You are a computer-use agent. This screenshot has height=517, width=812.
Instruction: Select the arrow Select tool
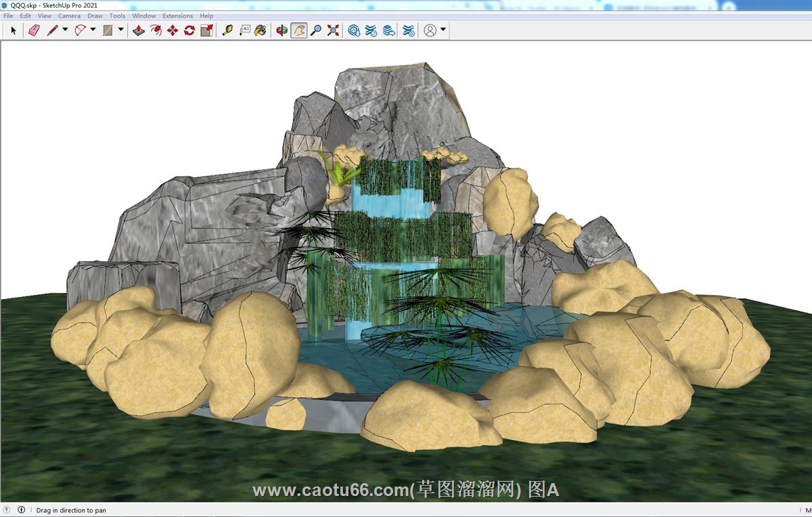[13, 30]
